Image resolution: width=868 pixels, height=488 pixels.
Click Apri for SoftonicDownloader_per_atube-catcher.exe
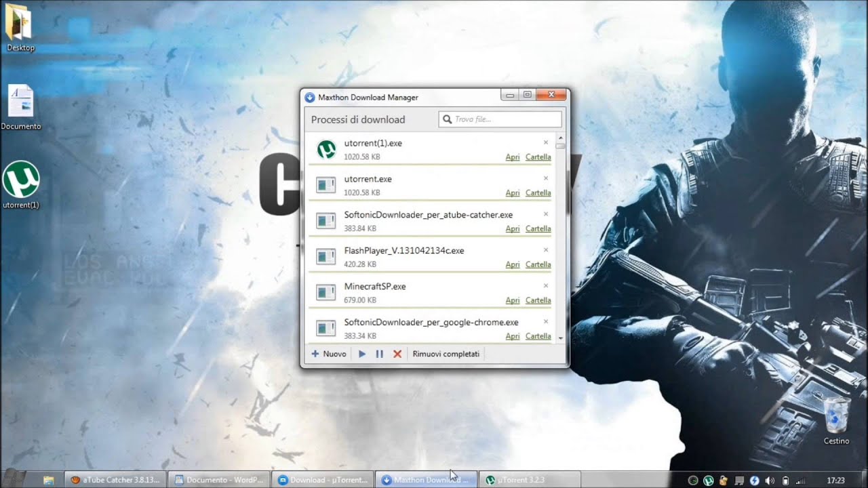click(x=513, y=228)
